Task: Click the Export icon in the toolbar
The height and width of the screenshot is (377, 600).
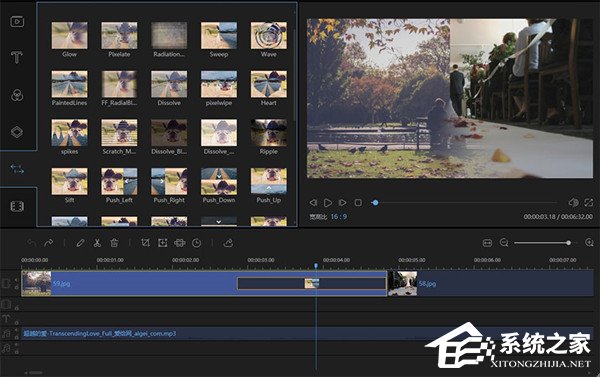Action: [228, 243]
